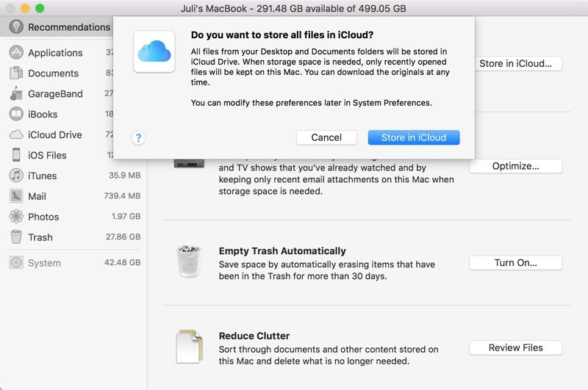This screenshot has width=588, height=390.
Task: Click the Reduce Clutter document icon
Action: (190, 347)
